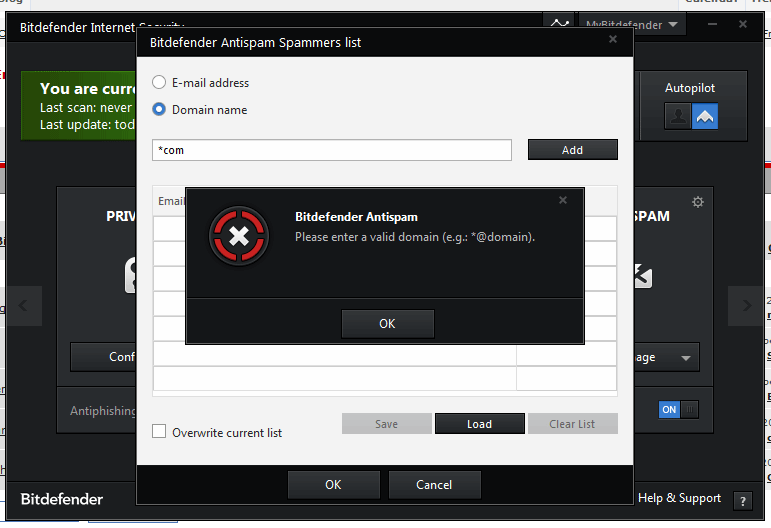Click the Antiphishing label in Privacy panel
Screen dimensions: 771x528
[x=103, y=411]
